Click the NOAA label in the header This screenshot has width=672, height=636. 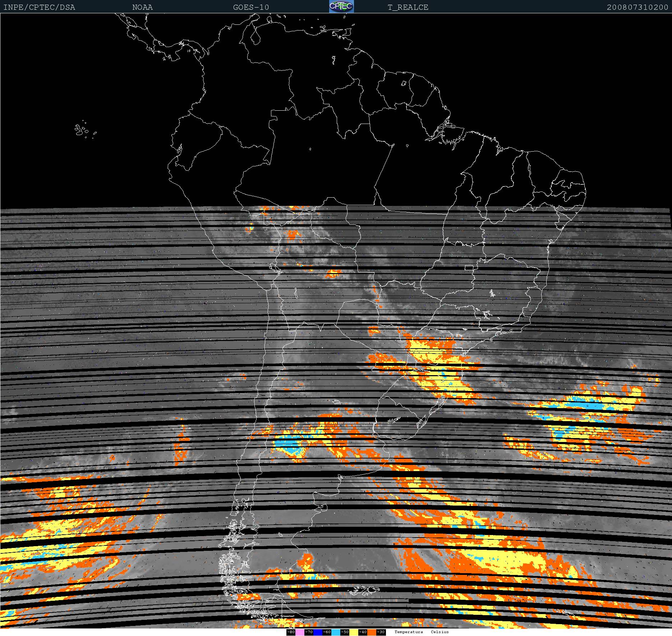142,7
